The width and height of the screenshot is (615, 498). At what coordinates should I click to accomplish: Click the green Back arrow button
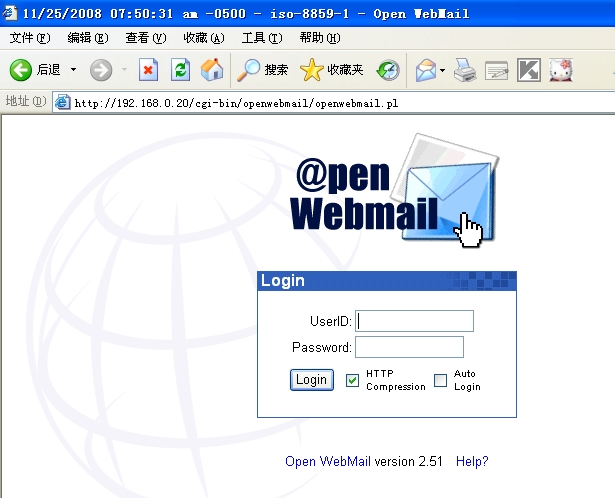click(20, 70)
